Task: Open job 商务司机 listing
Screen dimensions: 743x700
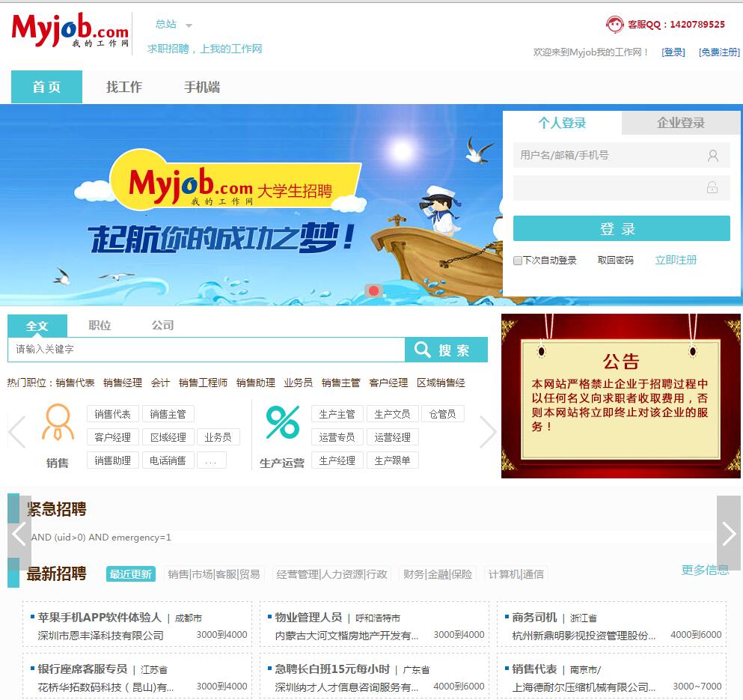Action: pyautogui.click(x=534, y=617)
